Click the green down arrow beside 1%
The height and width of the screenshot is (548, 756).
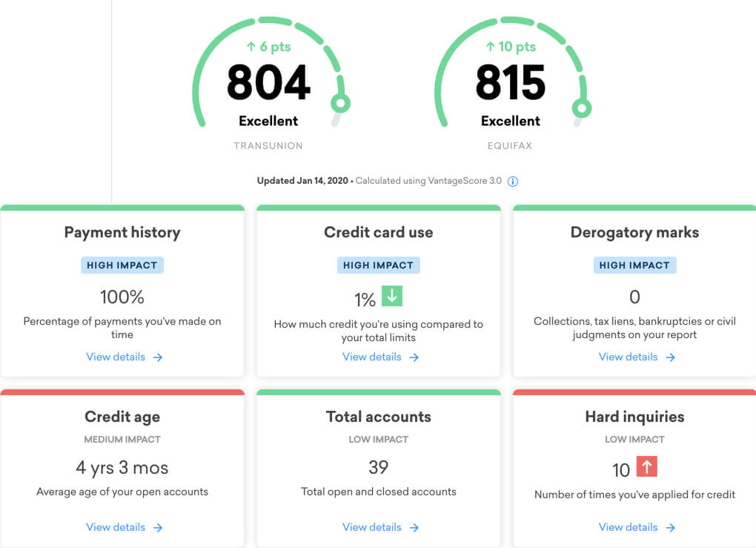392,296
